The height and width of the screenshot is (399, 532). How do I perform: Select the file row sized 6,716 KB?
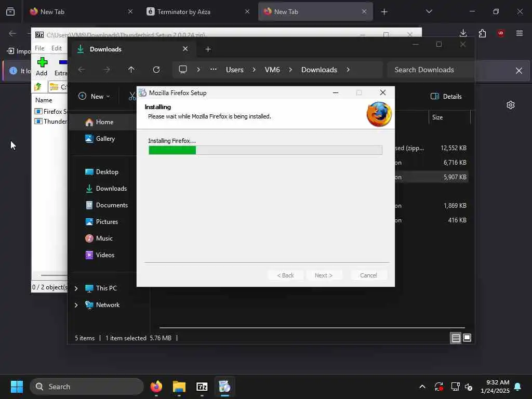(x=431, y=163)
